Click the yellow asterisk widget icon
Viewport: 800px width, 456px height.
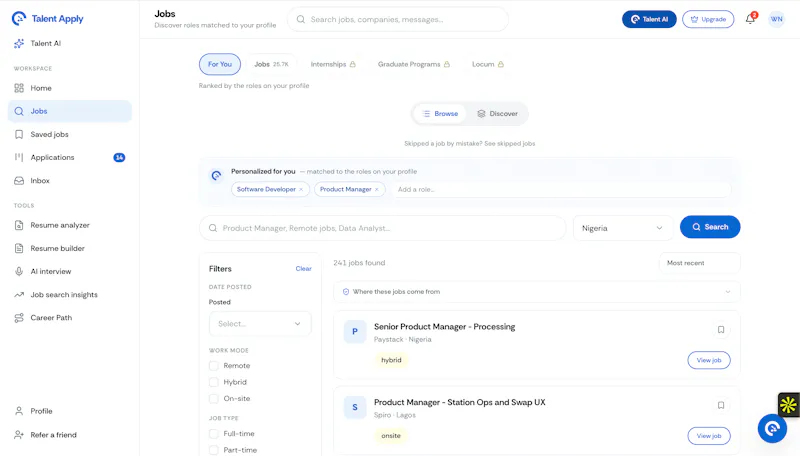tap(788, 405)
